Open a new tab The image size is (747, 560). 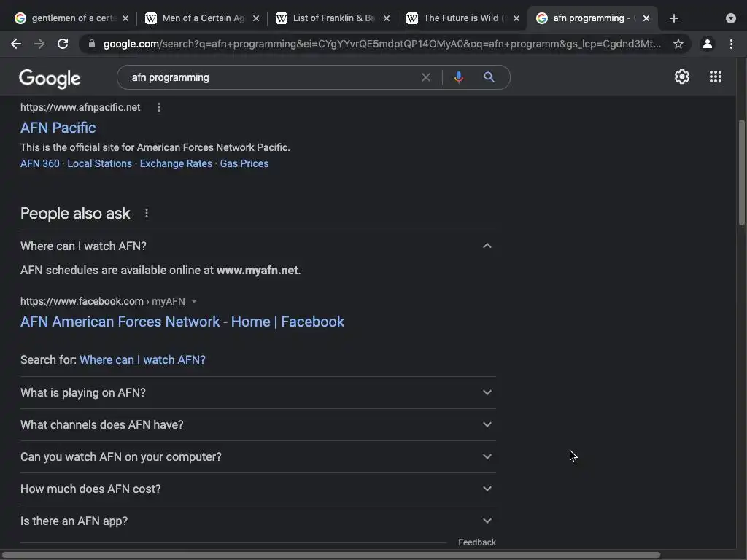[673, 18]
